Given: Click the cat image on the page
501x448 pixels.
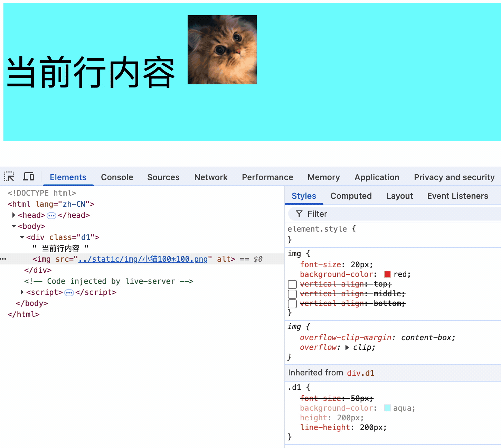Looking at the screenshot, I should [222, 50].
